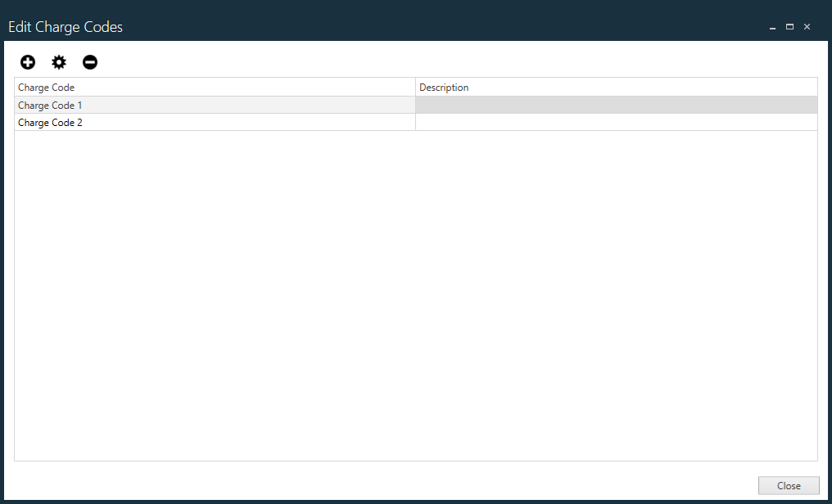Click the empty toolbar space right of the minus icon
832x504 pixels.
point(409,62)
